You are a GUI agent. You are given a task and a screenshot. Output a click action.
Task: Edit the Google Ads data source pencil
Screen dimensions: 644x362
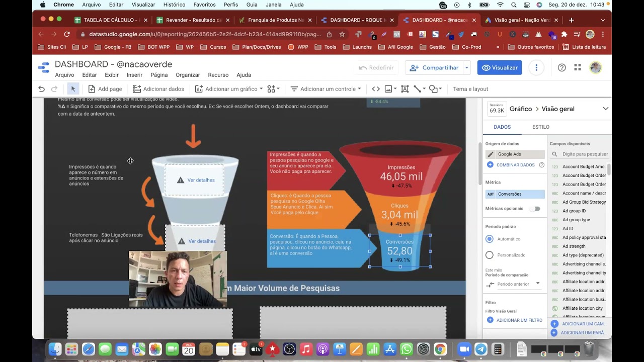coord(491,154)
